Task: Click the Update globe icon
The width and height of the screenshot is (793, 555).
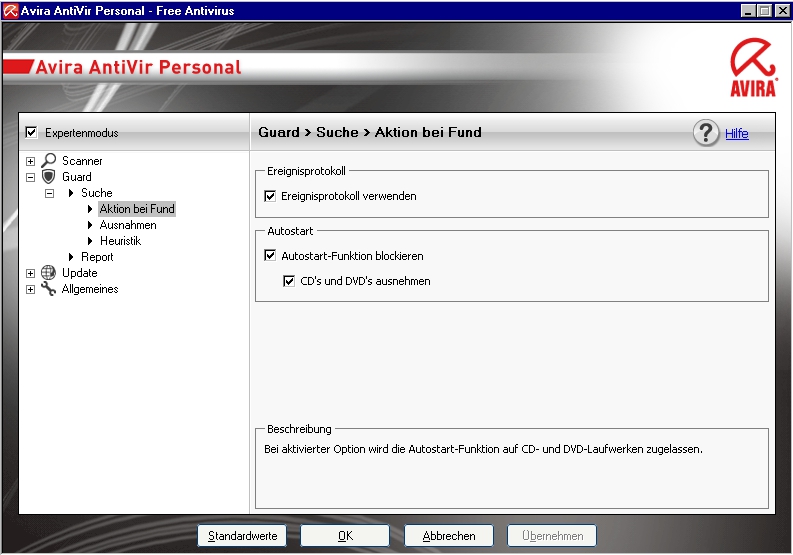Action: click(49, 273)
